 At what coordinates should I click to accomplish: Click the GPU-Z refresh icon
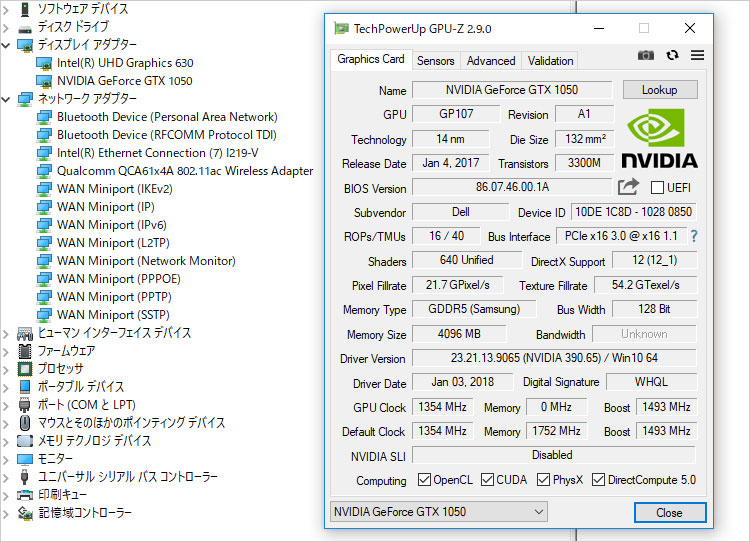tap(672, 55)
